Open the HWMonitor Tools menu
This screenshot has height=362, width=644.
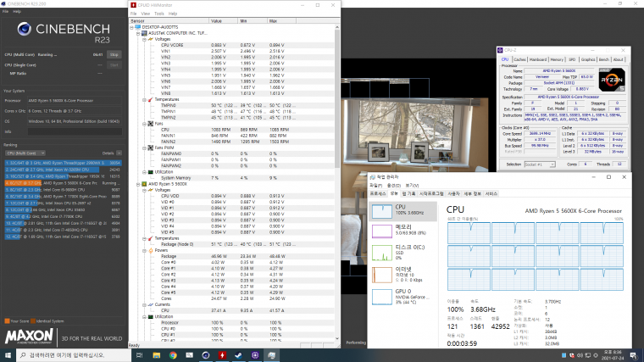(x=159, y=14)
